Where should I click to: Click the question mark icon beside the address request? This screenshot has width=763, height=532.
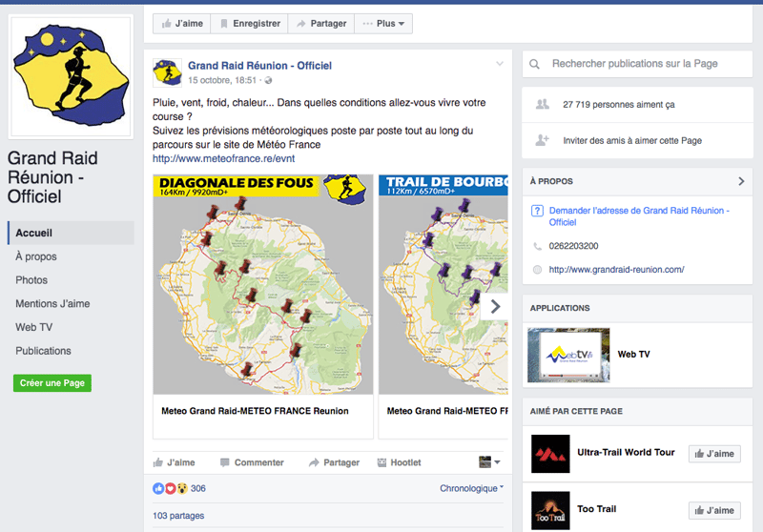(537, 211)
